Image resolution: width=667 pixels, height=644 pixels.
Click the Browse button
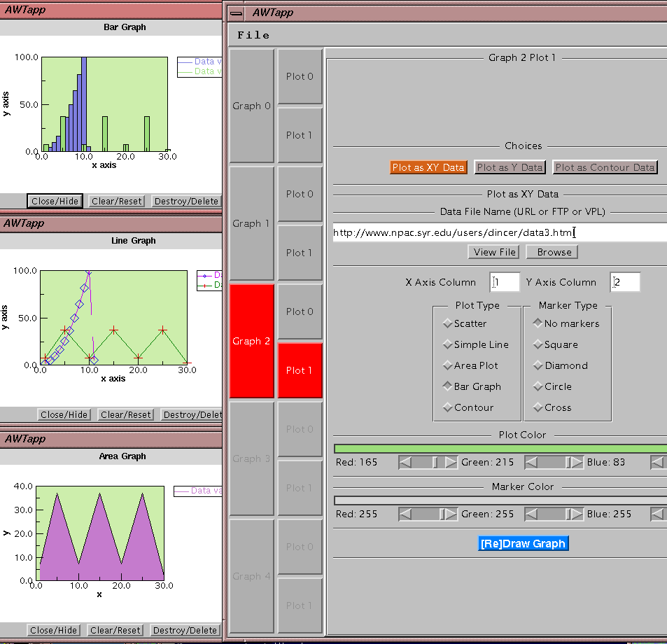(554, 252)
